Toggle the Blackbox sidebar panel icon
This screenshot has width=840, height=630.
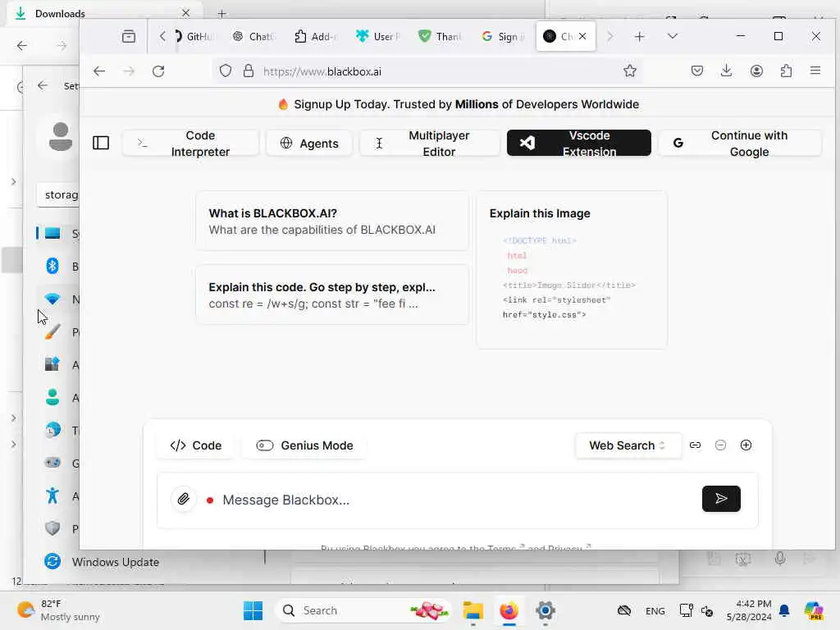[101, 143]
